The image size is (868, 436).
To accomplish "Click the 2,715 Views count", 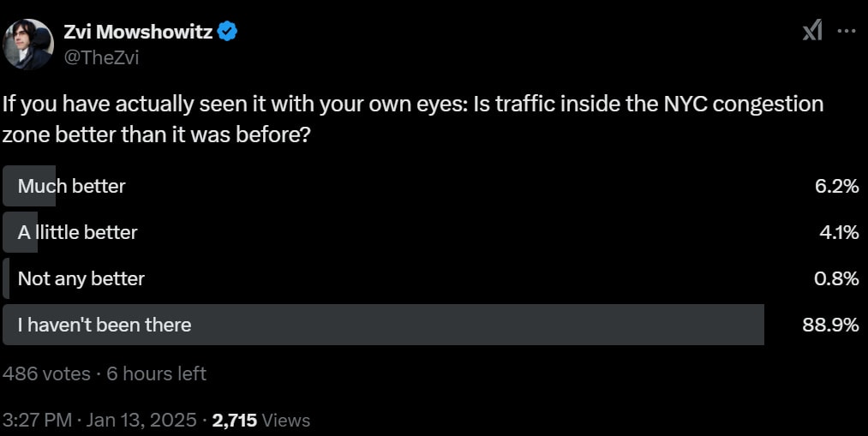I will [x=261, y=420].
